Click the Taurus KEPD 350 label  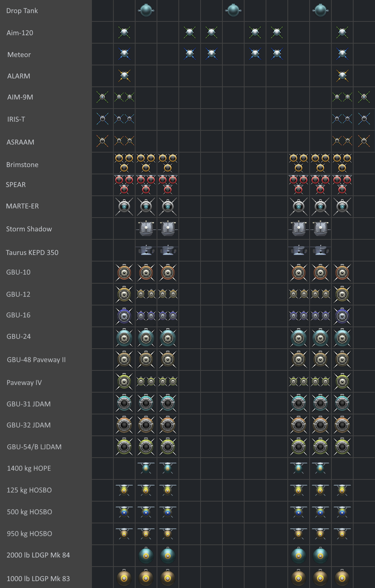[32, 252]
